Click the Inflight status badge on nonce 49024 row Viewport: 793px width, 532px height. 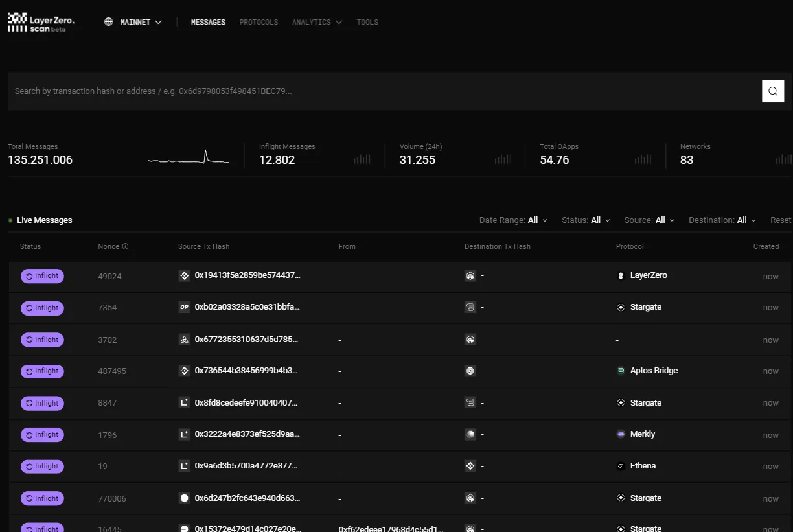(x=41, y=275)
